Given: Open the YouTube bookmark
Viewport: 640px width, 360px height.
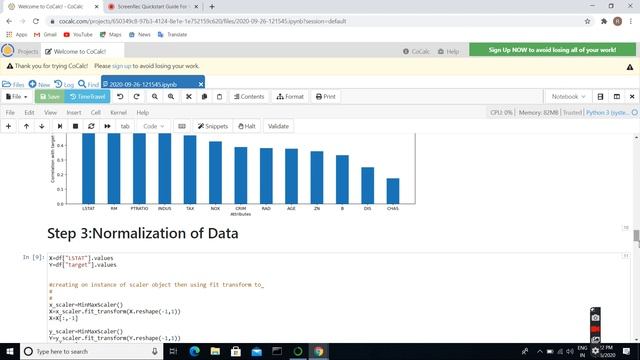Looking at the screenshot, I should point(78,35).
